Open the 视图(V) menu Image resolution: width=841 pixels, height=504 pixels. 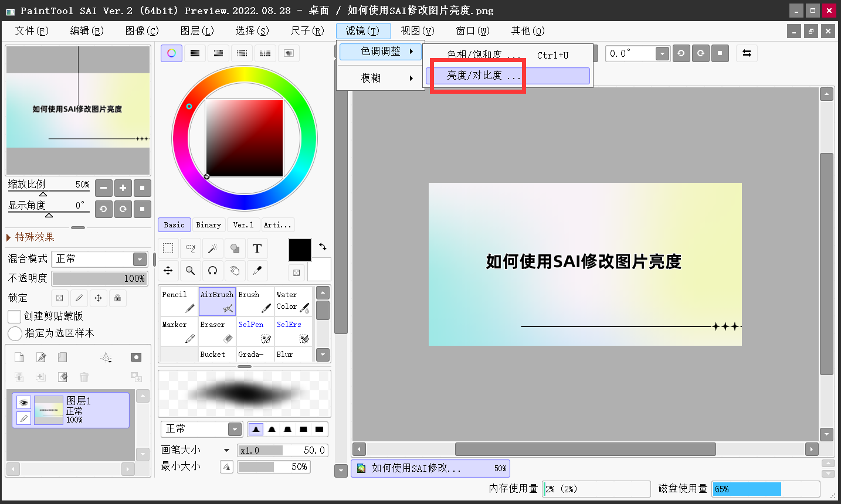tap(417, 30)
